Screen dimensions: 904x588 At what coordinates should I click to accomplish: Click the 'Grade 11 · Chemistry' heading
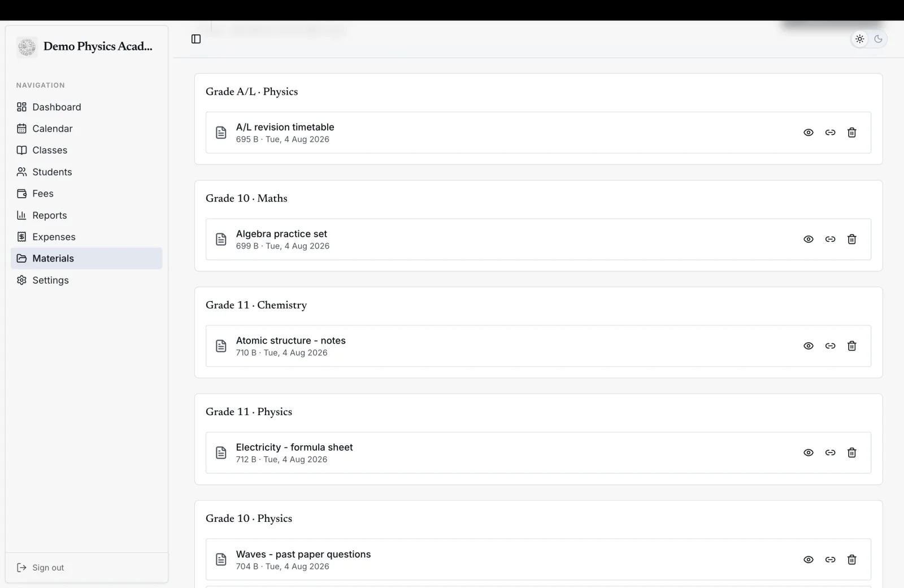[x=256, y=305]
